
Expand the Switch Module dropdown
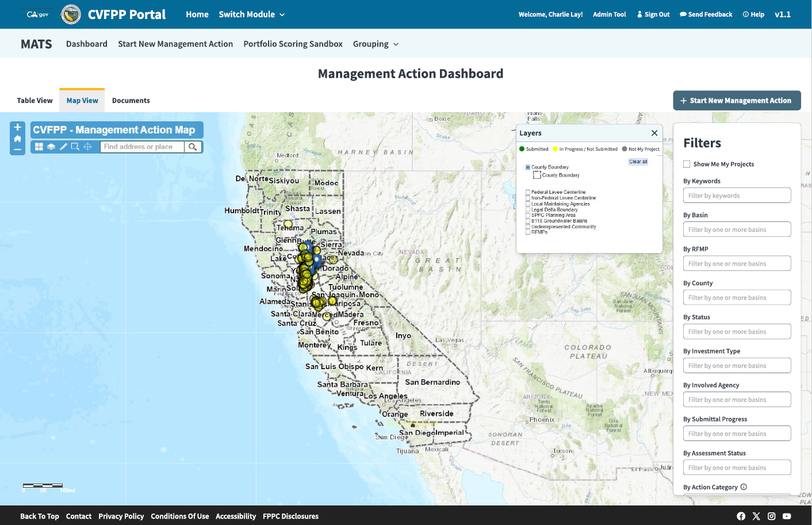tap(251, 14)
